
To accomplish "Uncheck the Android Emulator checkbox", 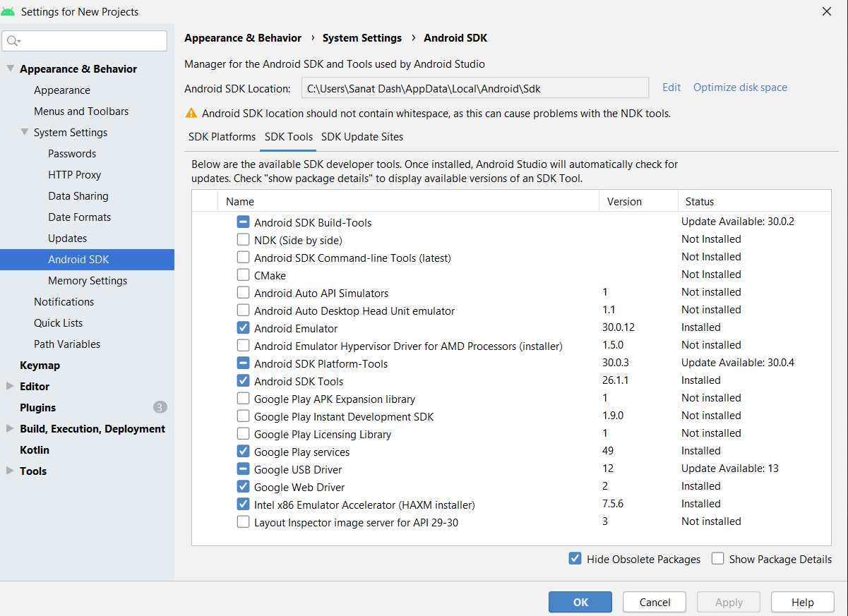I will [x=243, y=328].
